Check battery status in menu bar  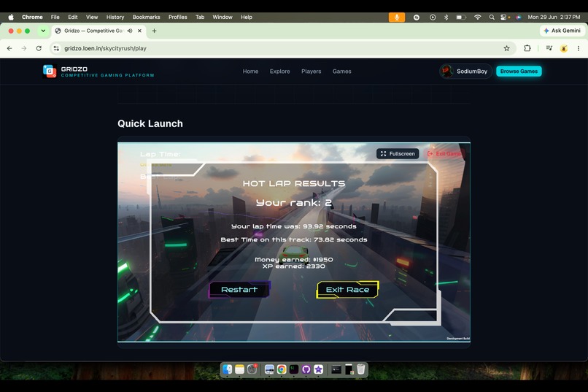[461, 18]
